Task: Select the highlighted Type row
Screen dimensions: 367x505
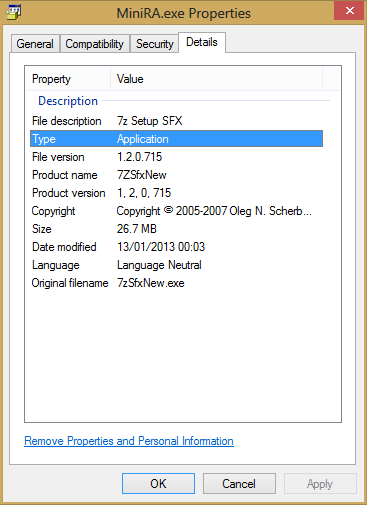Action: 176,139
